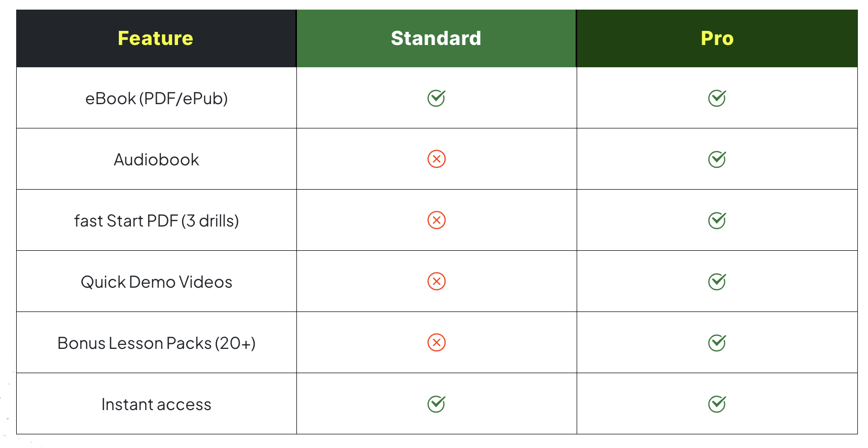The image size is (868, 448).
Task: Select the Standard plan header
Action: tap(436, 38)
